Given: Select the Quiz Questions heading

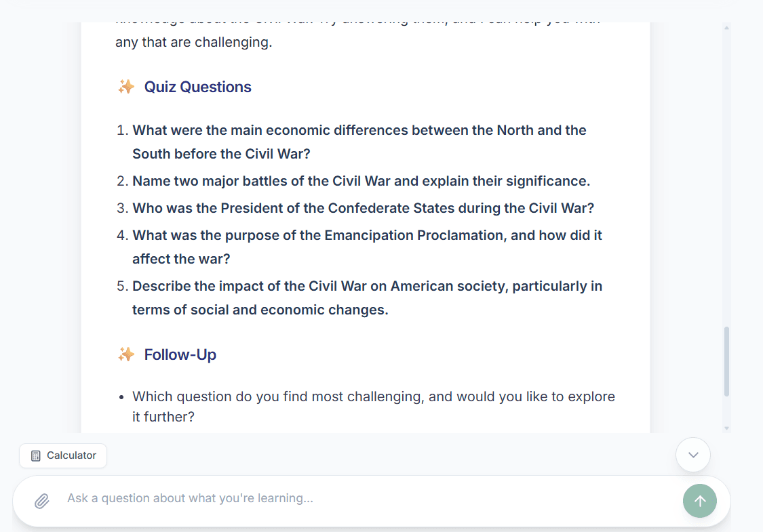Looking at the screenshot, I should 197,87.
